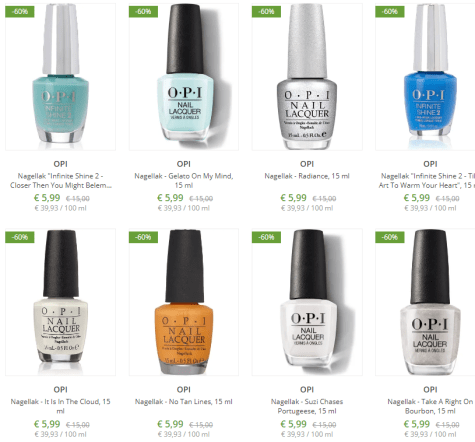Select the Suzi Chases Portugeese product title

(x=307, y=406)
